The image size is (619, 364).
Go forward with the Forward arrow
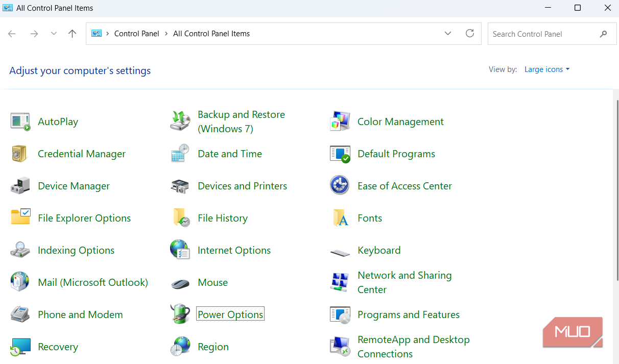point(34,34)
